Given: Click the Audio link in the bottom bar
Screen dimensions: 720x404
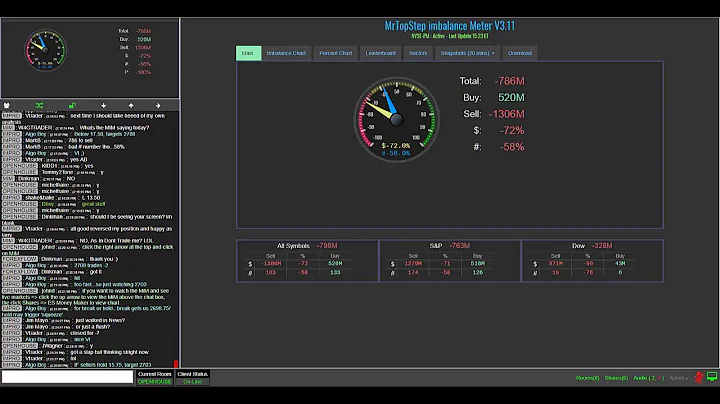Looking at the screenshot, I should pos(648,378).
